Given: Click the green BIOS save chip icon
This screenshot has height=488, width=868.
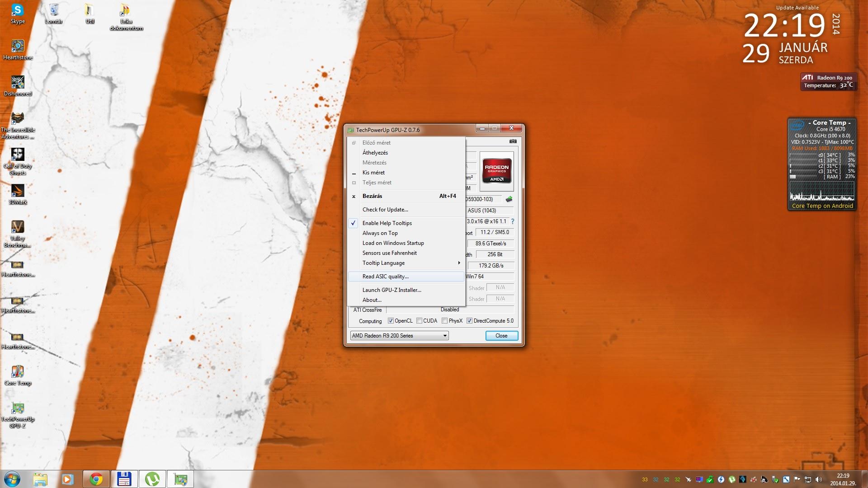Looking at the screenshot, I should pos(509,199).
